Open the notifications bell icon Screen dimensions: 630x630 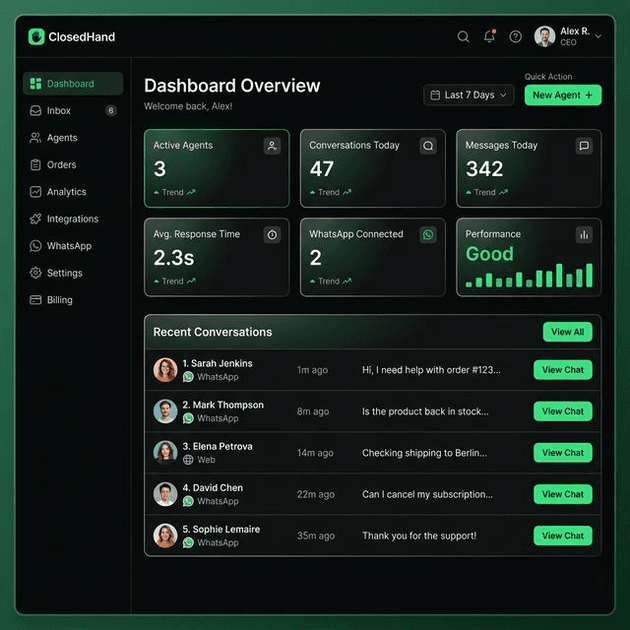point(489,36)
